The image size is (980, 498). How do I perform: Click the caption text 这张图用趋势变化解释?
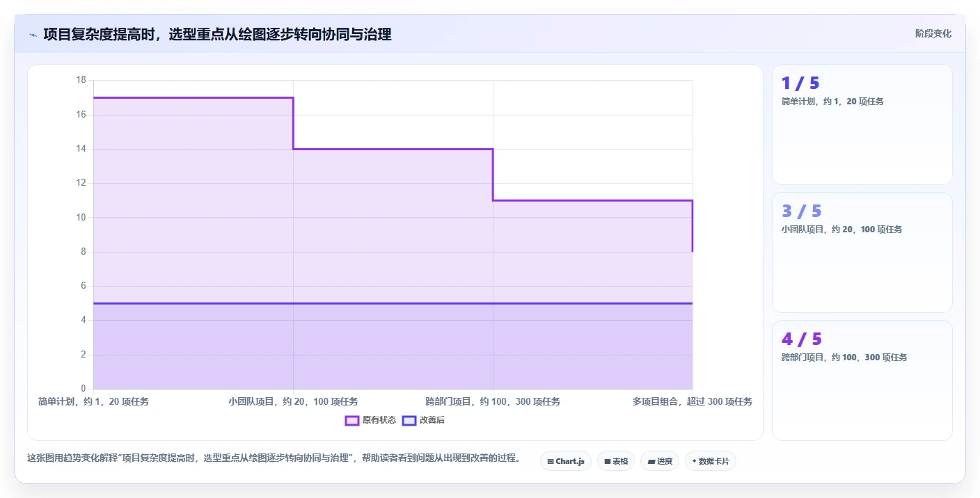(72, 458)
